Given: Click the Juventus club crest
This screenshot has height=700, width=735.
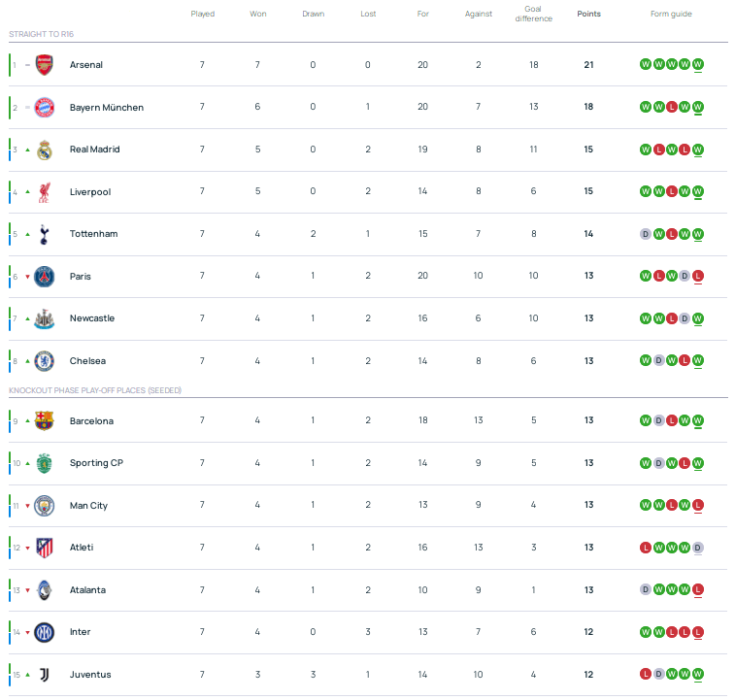Looking at the screenshot, I should click(44, 675).
